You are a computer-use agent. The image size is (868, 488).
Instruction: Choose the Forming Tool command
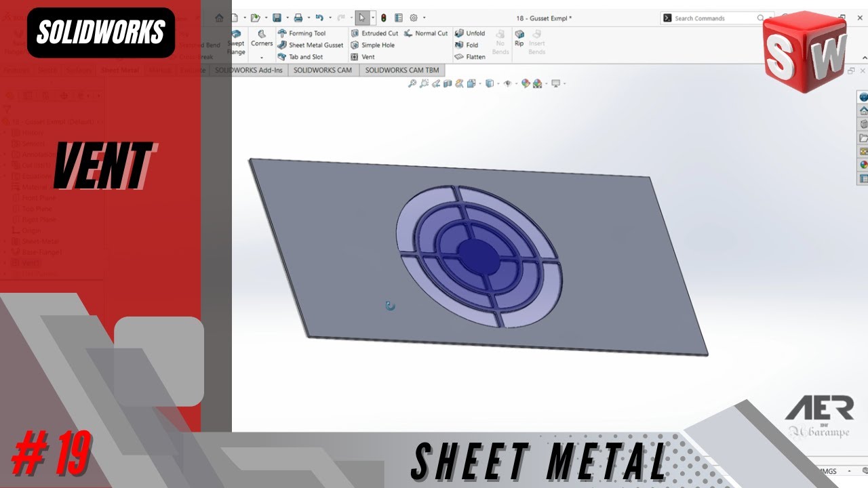click(301, 33)
